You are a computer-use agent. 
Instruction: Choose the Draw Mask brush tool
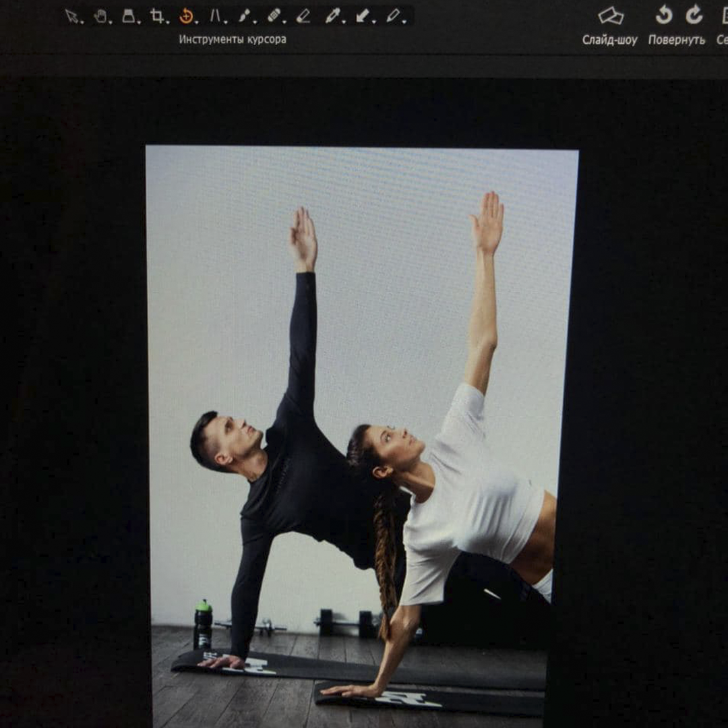[x=244, y=16]
